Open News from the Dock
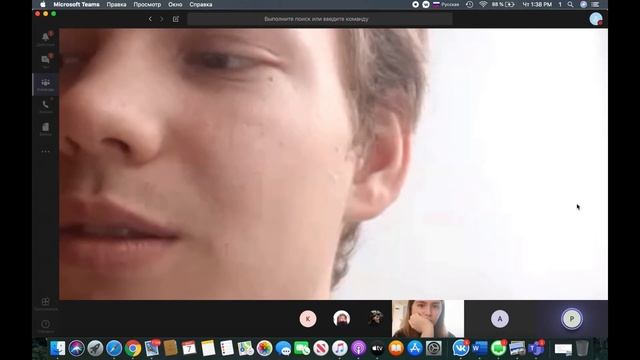The height and width of the screenshot is (360, 640). click(320, 348)
